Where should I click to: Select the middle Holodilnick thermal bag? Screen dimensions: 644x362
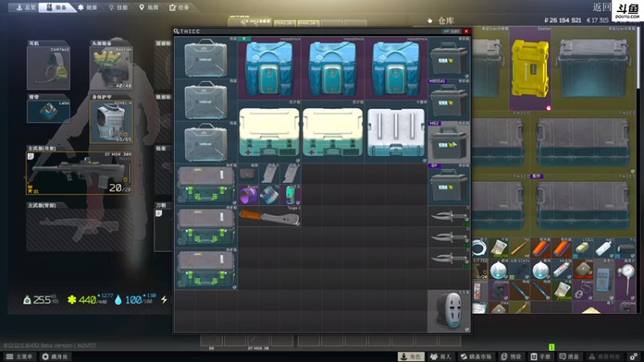pyautogui.click(x=332, y=68)
